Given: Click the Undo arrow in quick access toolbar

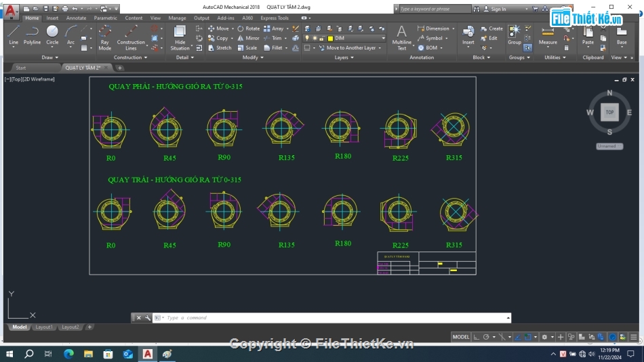Looking at the screenshot, I should coord(75,8).
